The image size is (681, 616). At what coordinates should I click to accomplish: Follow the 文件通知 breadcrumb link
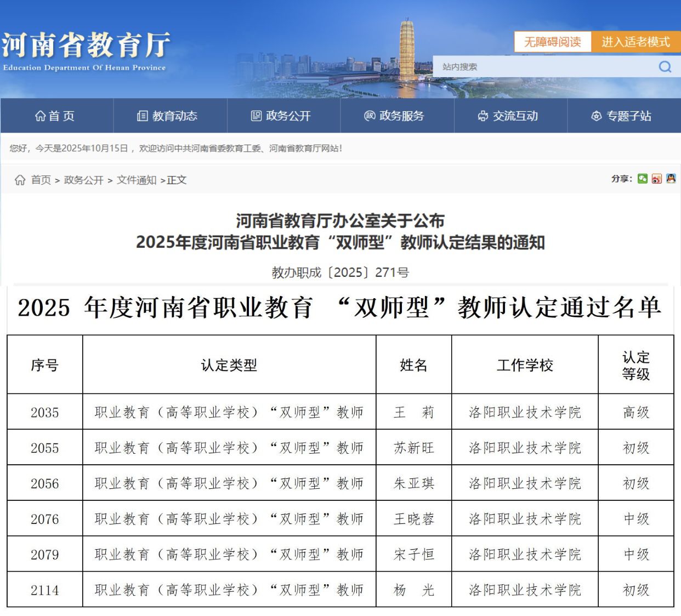[x=137, y=180]
